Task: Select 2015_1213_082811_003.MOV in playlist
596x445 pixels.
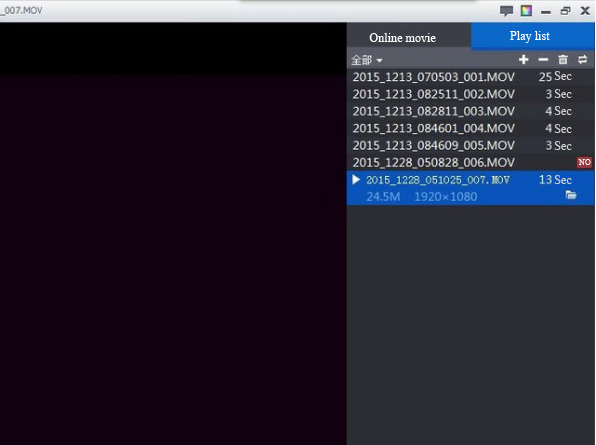Action: 471,111
